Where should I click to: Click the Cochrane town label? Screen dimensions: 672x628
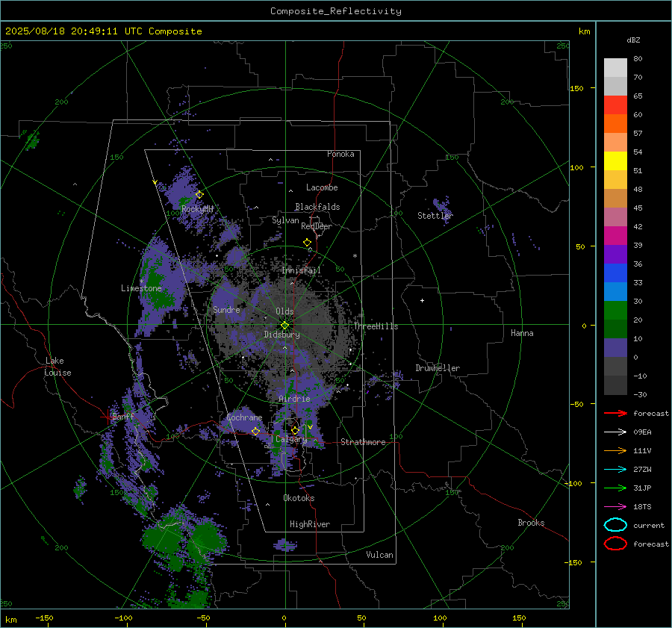point(244,417)
